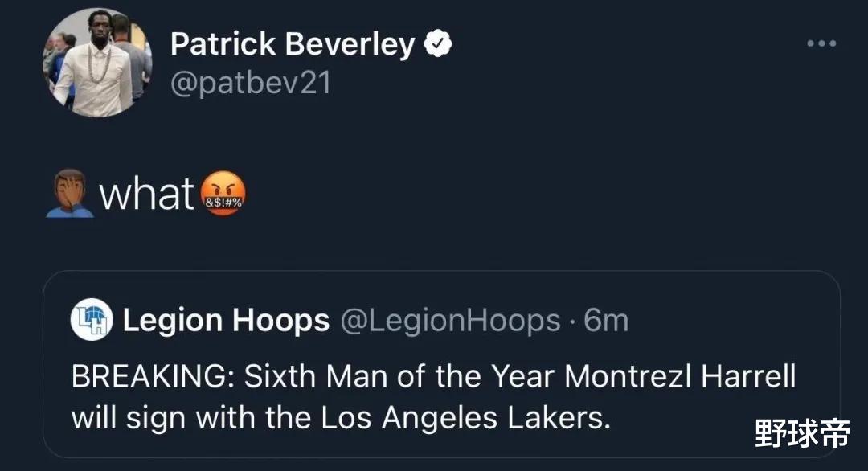The height and width of the screenshot is (471, 868).
Task: Click the blue verified checkmark badge
Action: point(439,45)
